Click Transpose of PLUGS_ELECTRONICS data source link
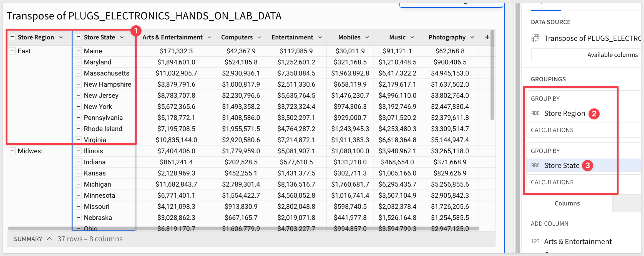Viewport: 644px width, 256px height. pyautogui.click(x=592, y=38)
